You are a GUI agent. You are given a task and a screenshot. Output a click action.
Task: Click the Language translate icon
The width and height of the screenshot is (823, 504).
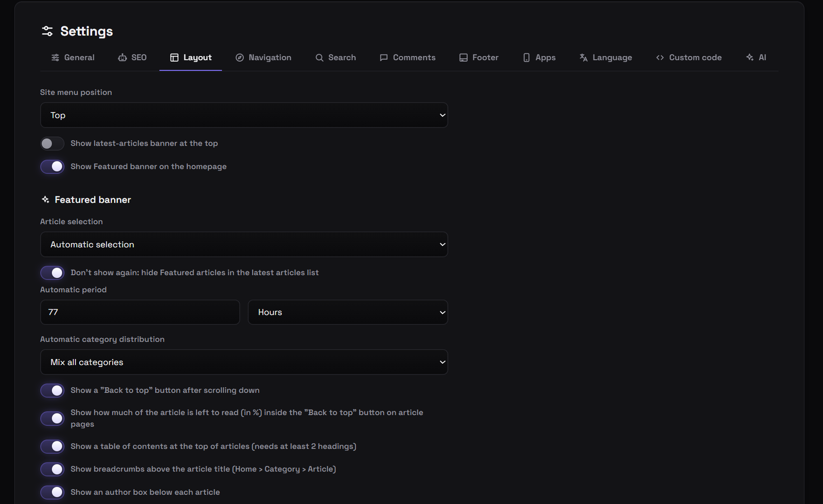coord(584,58)
